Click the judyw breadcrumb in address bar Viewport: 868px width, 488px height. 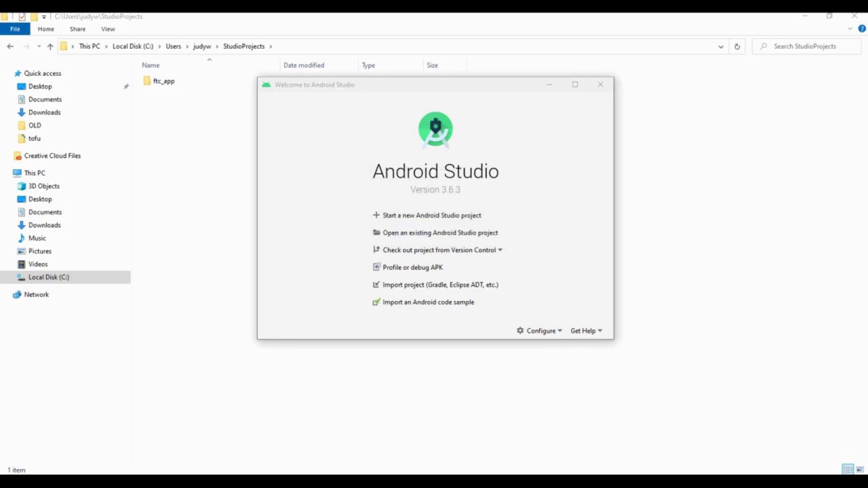tap(202, 46)
